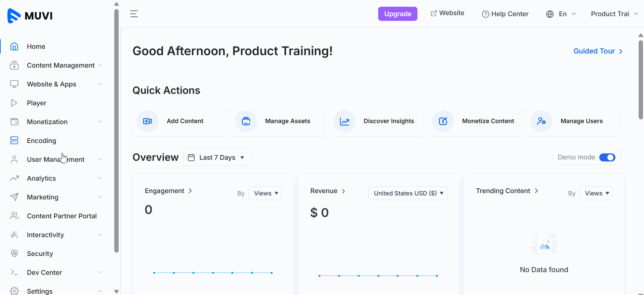Click the Manage Users icon
The width and height of the screenshot is (644, 295).
tap(541, 121)
